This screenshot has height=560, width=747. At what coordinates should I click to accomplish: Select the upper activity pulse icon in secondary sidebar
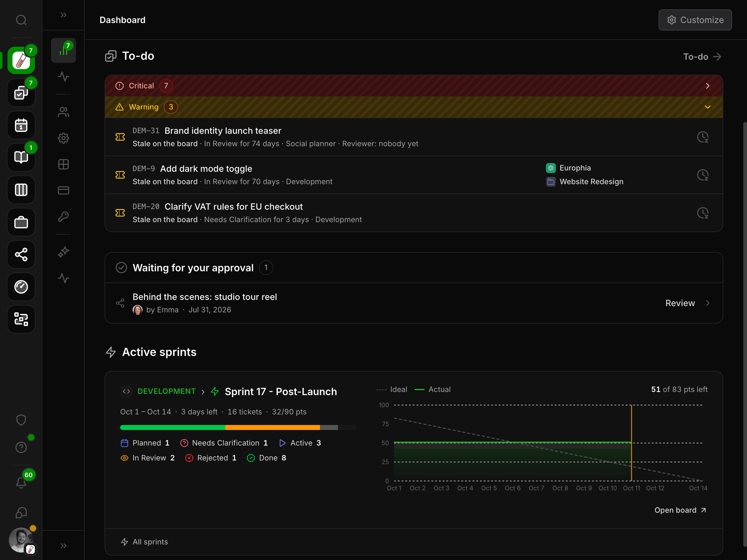pyautogui.click(x=63, y=77)
